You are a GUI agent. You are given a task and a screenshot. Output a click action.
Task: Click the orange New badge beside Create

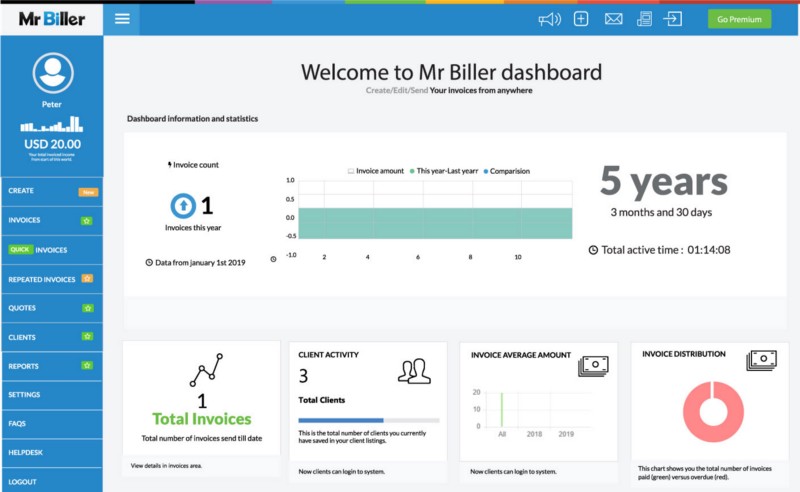88,192
